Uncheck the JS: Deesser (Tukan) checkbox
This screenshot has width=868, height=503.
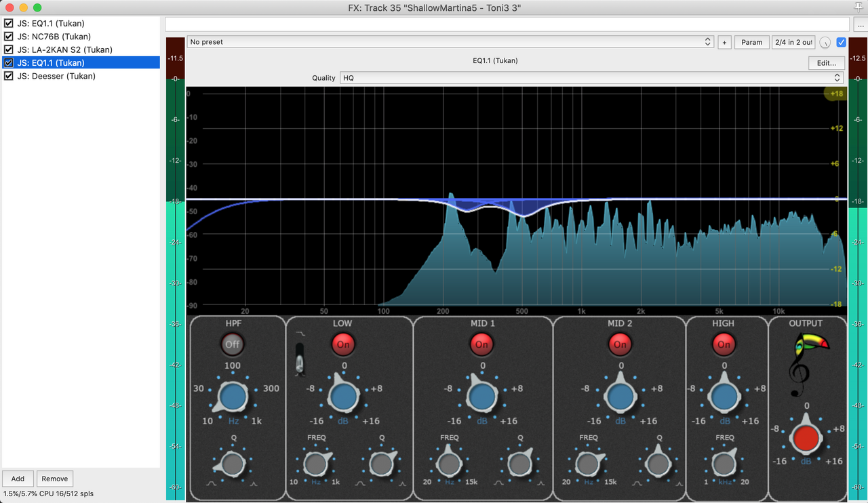click(9, 76)
